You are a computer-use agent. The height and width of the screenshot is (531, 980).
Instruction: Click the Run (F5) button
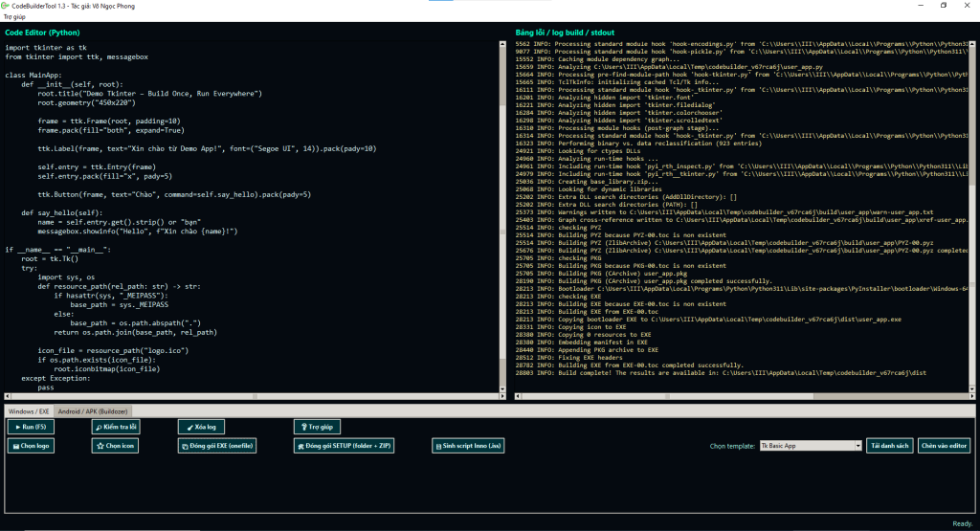pyautogui.click(x=29, y=426)
